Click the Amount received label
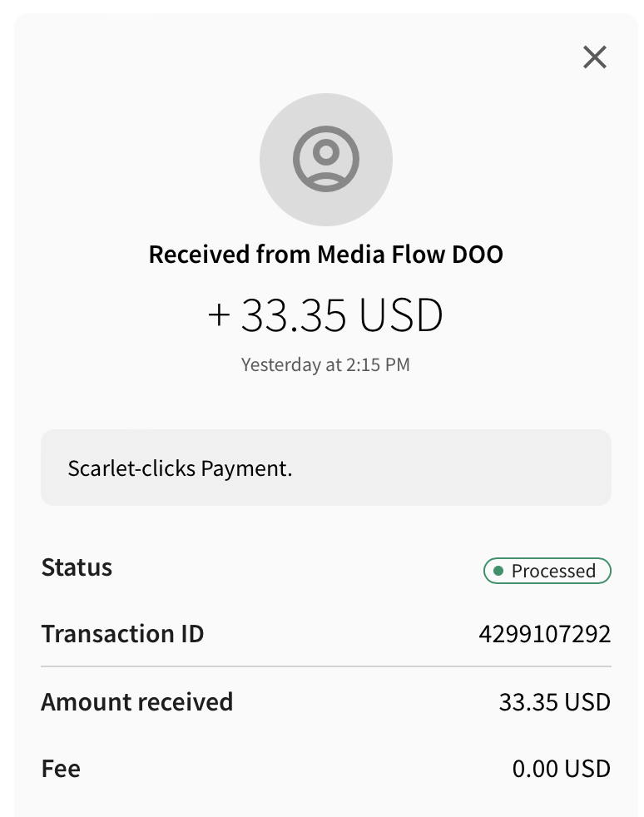Image resolution: width=644 pixels, height=817 pixels. (x=137, y=702)
